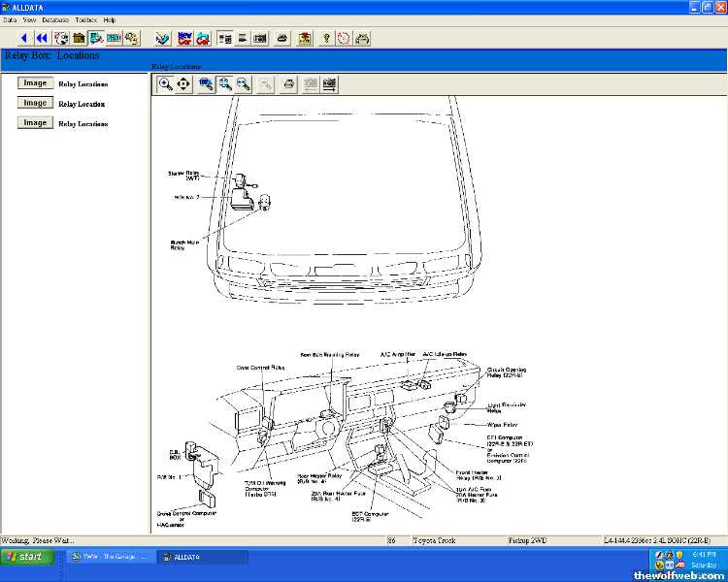This screenshot has width=728, height=582.
Task: Open the View menu
Action: pyautogui.click(x=29, y=19)
